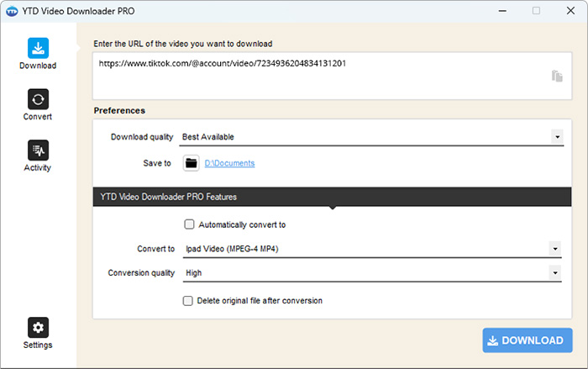Screen dimensions: 588x369
Task: Click the YTD logo in title bar
Action: click(x=12, y=11)
